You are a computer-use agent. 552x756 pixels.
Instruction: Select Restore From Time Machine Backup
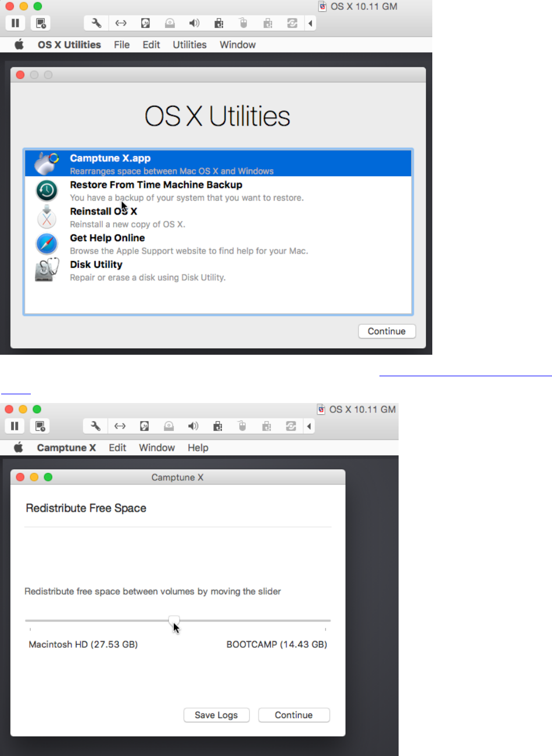tap(218, 190)
